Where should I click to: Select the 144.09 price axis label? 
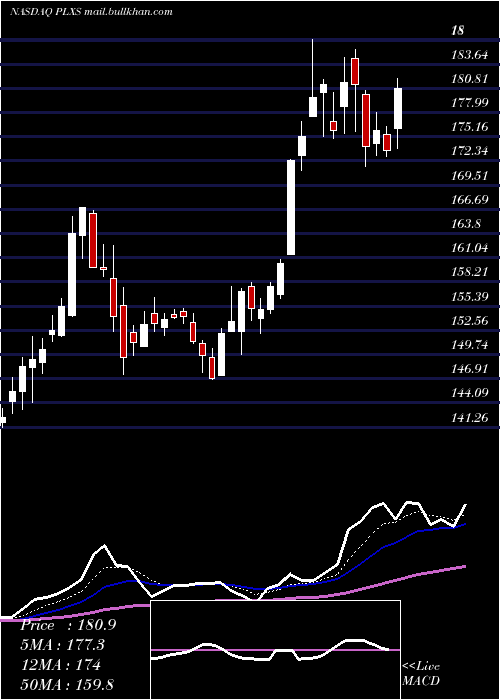469,393
